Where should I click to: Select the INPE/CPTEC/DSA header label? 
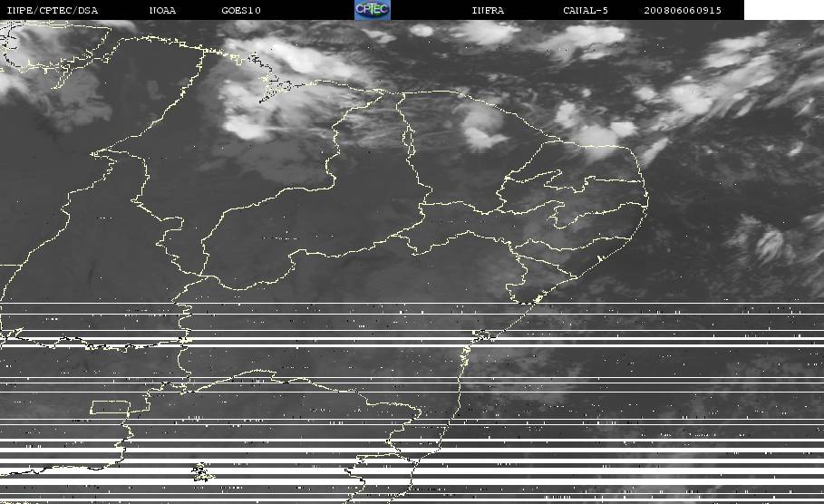[x=52, y=10]
